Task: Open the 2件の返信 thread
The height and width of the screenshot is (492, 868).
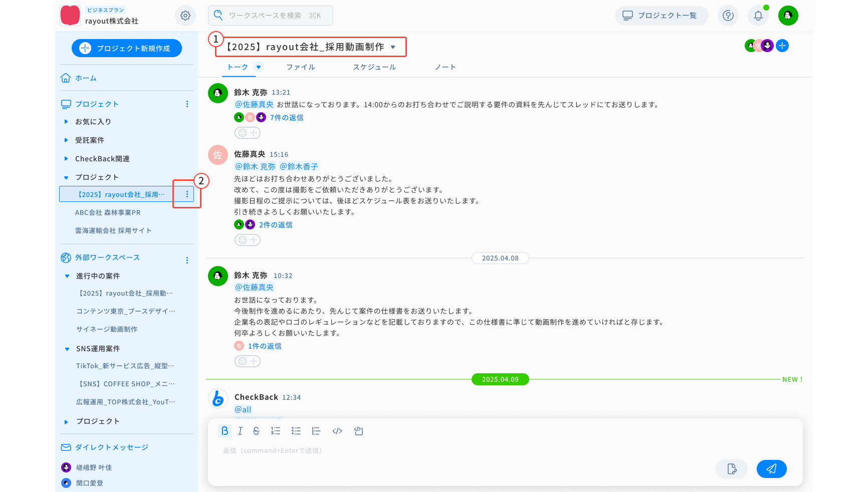Action: click(276, 225)
